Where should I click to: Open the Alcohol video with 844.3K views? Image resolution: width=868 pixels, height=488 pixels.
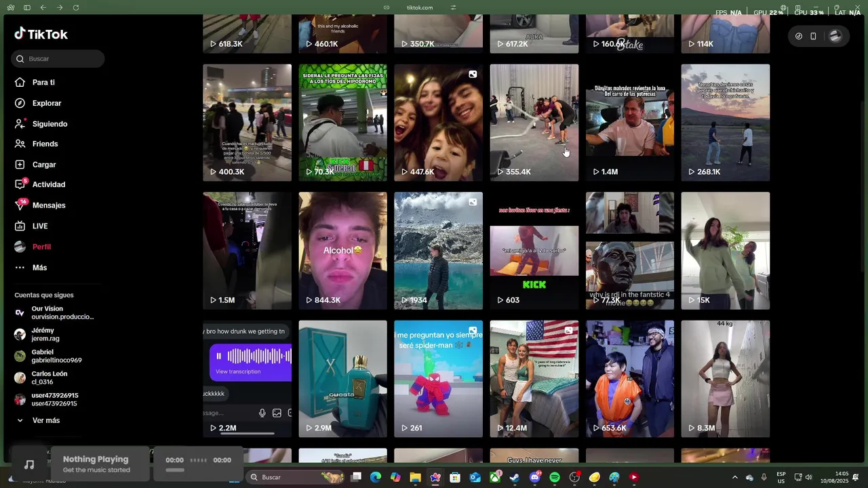point(343,251)
